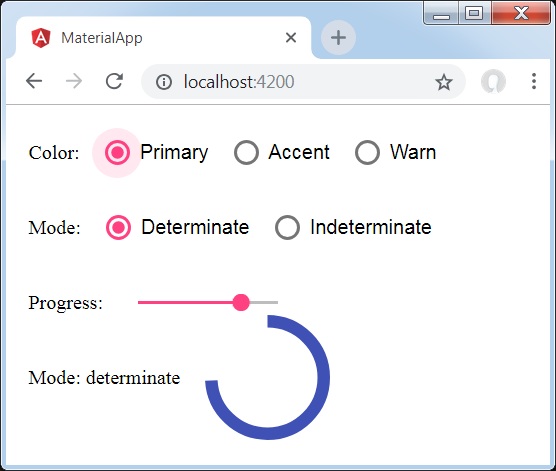Bookmark this page with the star icon

click(444, 82)
